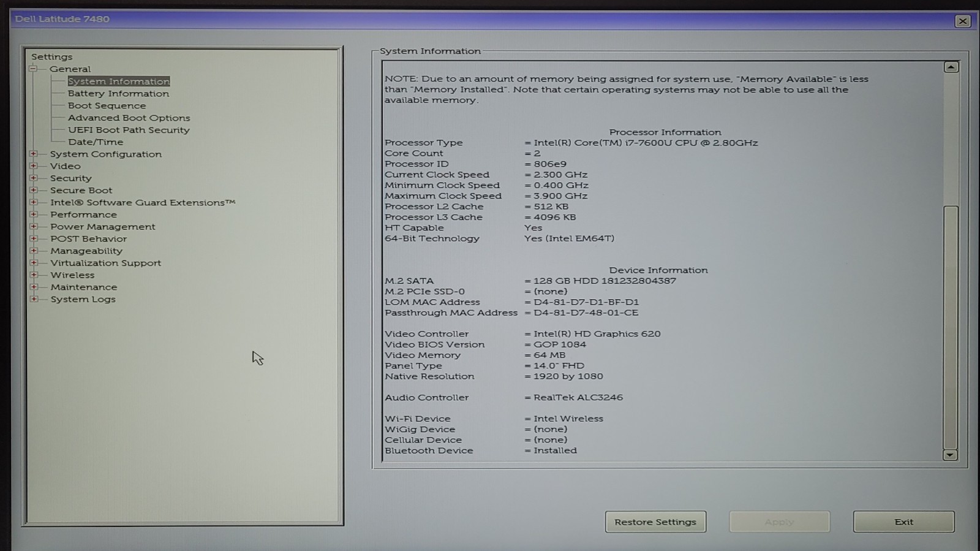Image resolution: width=980 pixels, height=551 pixels.
Task: Click the scroll up arrow
Action: coord(951,67)
